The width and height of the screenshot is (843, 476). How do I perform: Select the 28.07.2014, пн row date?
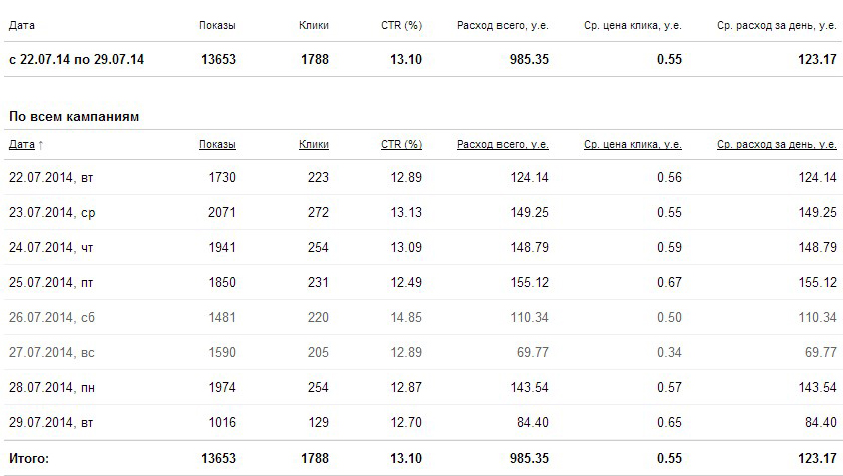[x=52, y=387]
